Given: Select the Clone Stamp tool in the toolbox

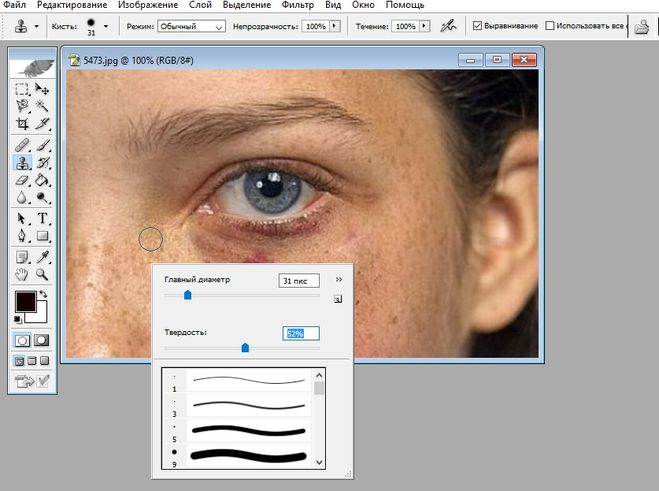Looking at the screenshot, I should [x=22, y=162].
